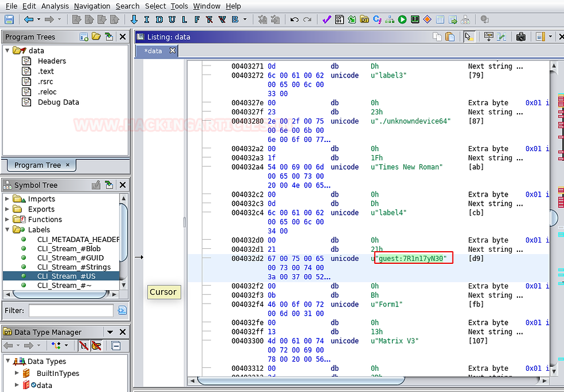564x392 pixels.
Task: Open the Tools menu
Action: click(x=179, y=6)
